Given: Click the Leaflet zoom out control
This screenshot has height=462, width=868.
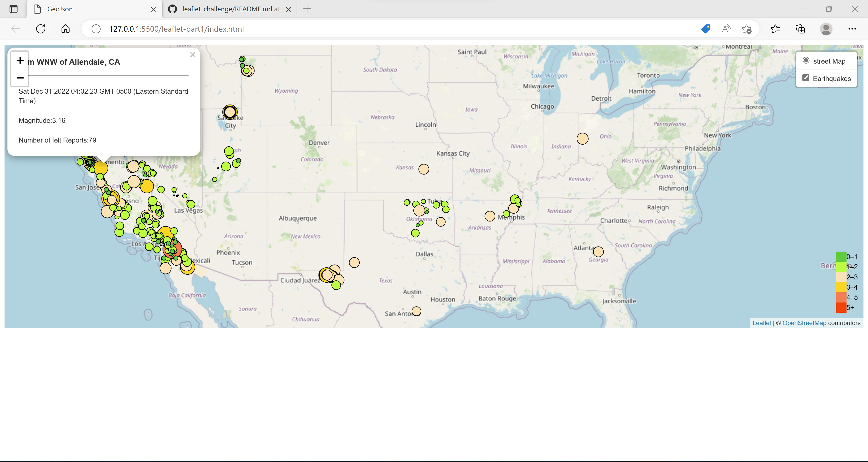Looking at the screenshot, I should pyautogui.click(x=20, y=78).
